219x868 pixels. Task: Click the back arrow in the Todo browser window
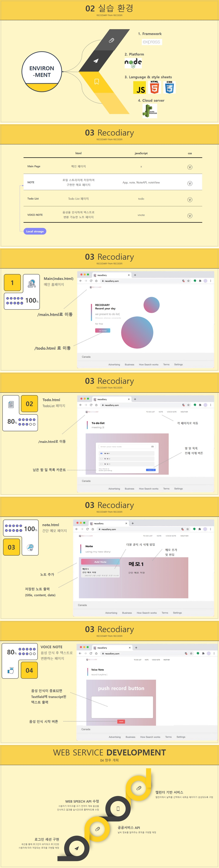point(81,405)
